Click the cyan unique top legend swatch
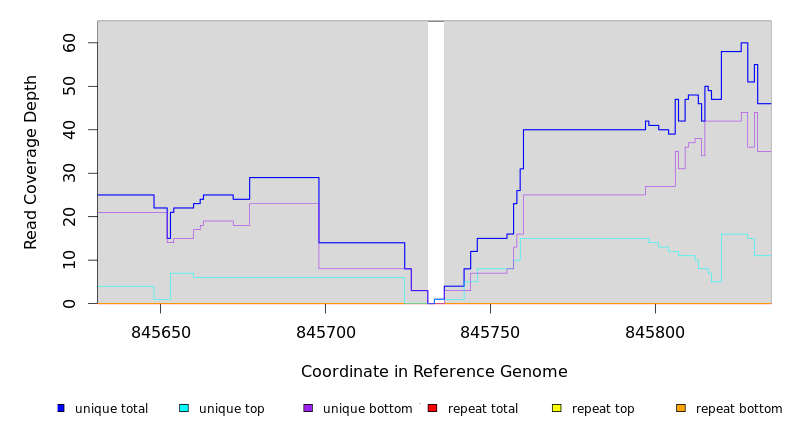Image resolution: width=792 pixels, height=432 pixels. click(184, 408)
